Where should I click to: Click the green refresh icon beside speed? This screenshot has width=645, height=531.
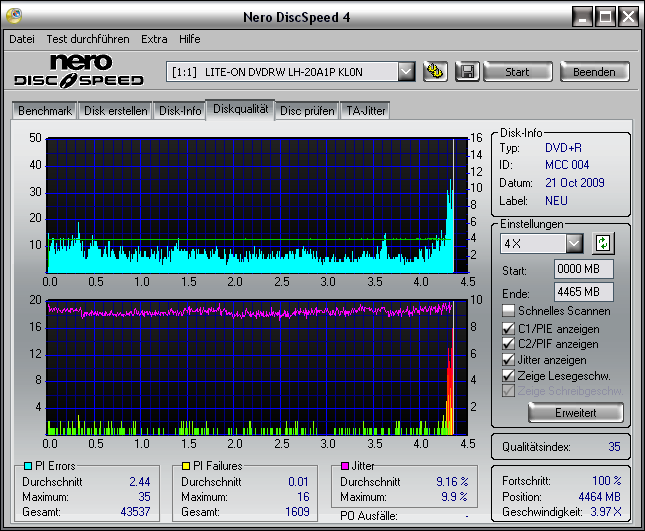602,243
